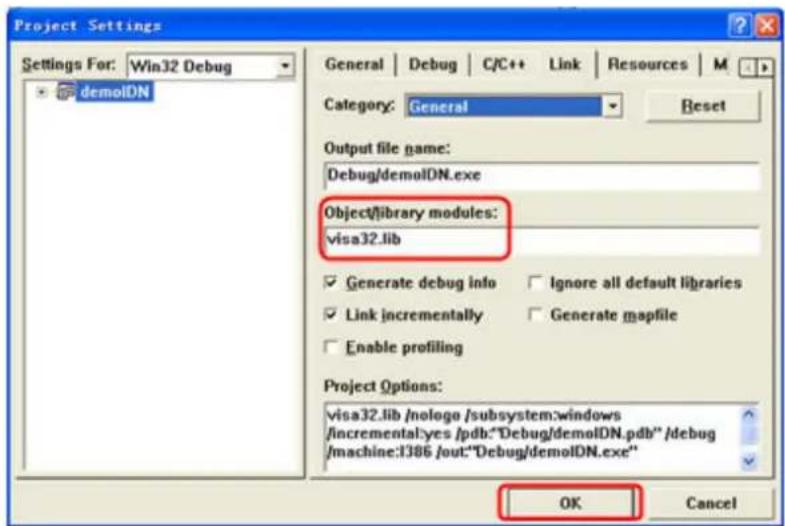
Task: Open the partially hidden M tab
Action: [x=719, y=64]
